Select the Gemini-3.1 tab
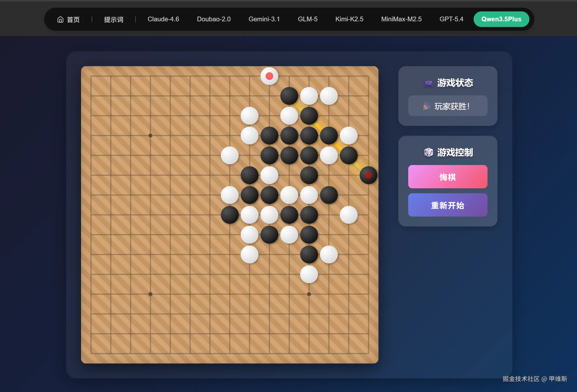 pos(264,19)
